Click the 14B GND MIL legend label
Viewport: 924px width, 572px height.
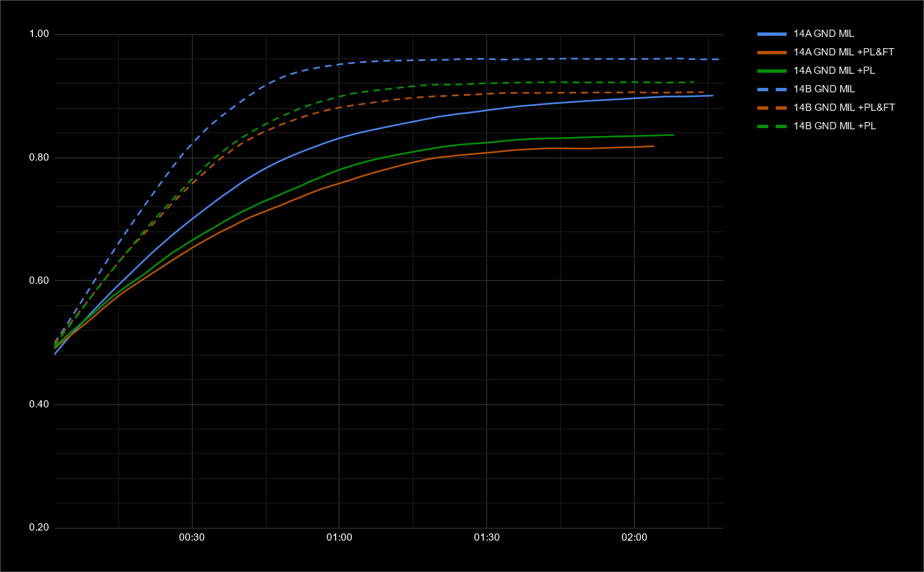[x=824, y=89]
